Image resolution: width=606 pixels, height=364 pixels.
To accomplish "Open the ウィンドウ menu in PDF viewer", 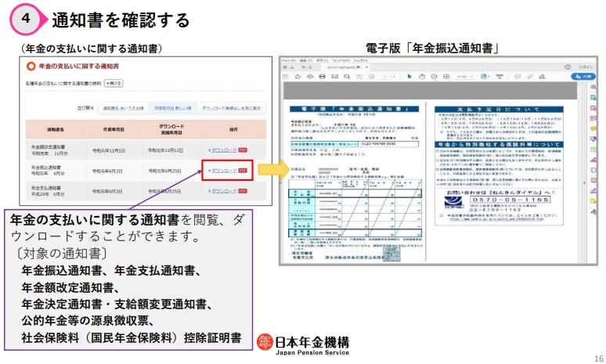I will click(341, 61).
